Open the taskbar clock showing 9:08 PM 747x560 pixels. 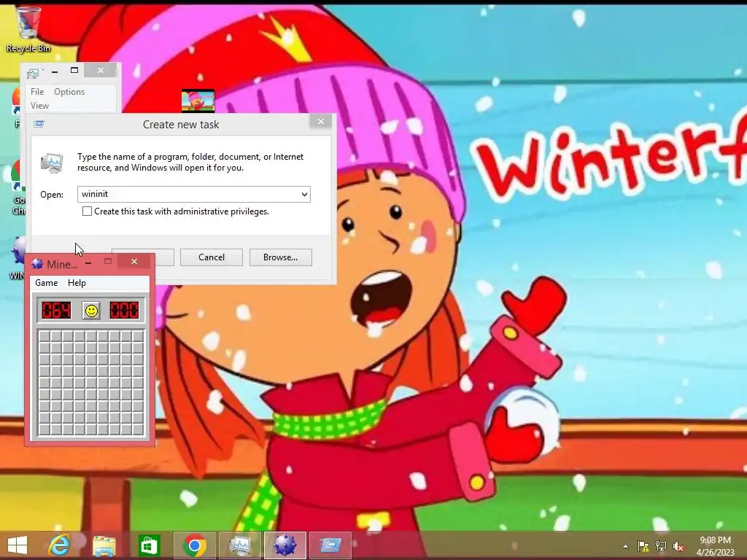coord(715,546)
